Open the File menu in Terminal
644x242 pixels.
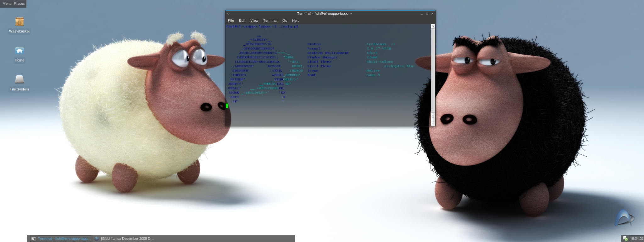[x=231, y=20]
